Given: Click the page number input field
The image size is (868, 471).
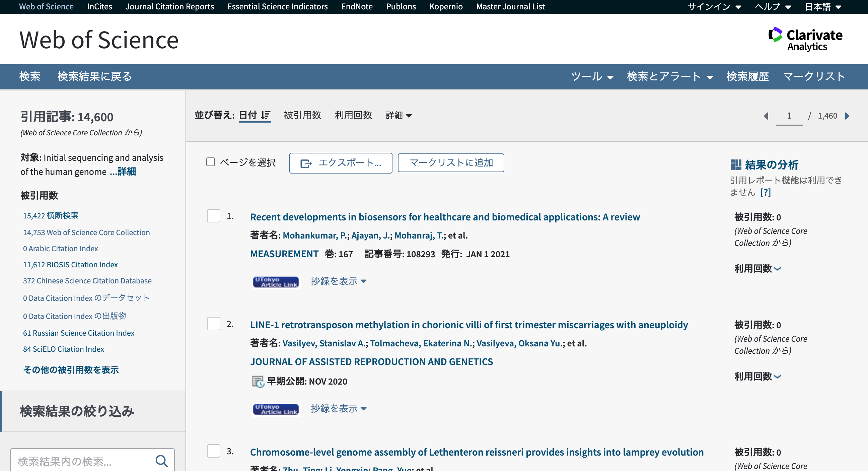Looking at the screenshot, I should (789, 116).
